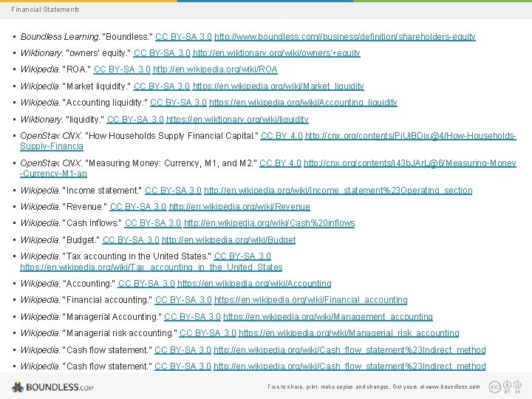Open the Wikipedia Financial_accounting URL
The width and height of the screenshot is (532, 399).
[311, 300]
